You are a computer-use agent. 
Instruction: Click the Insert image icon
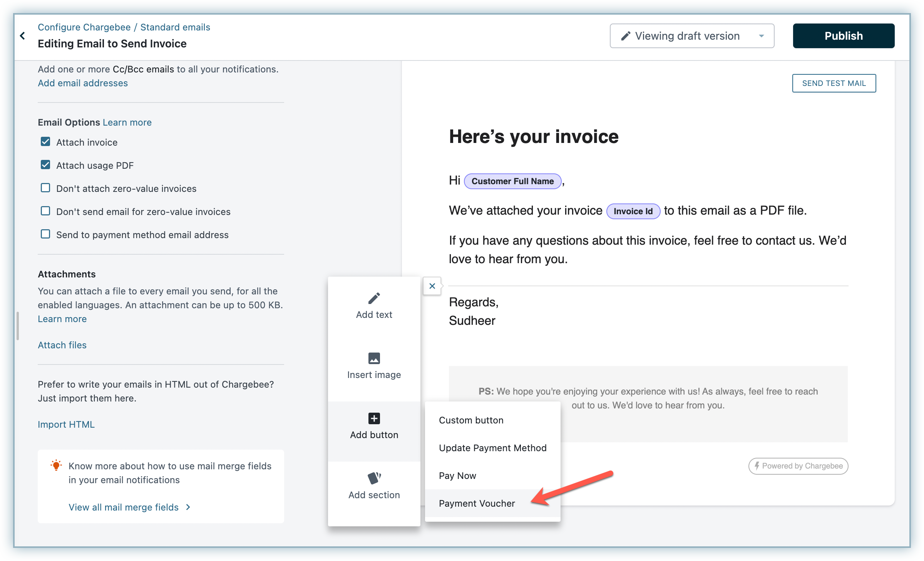click(x=374, y=358)
